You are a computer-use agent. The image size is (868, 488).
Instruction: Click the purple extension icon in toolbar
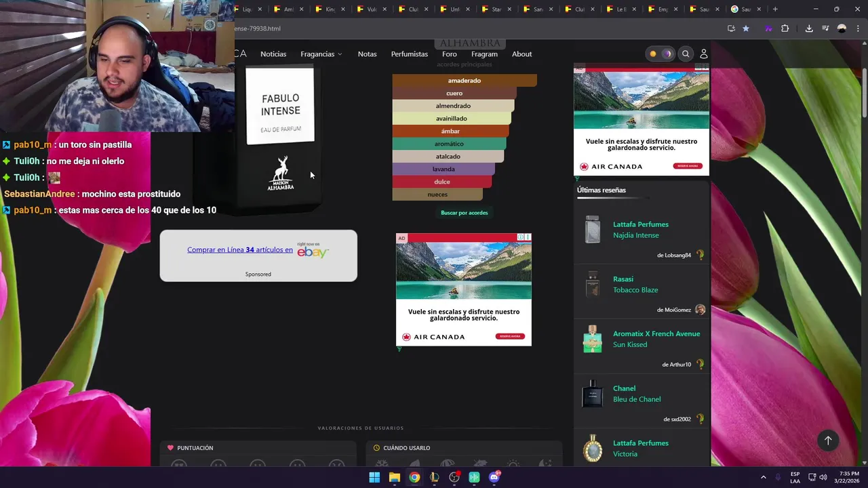click(x=768, y=28)
